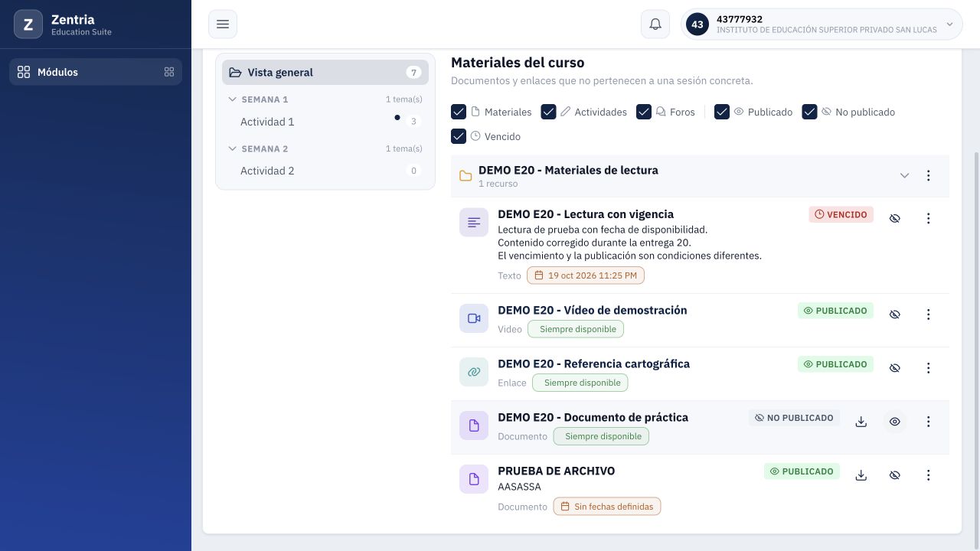Click the link icon of Referencia cartográfica

474,372
